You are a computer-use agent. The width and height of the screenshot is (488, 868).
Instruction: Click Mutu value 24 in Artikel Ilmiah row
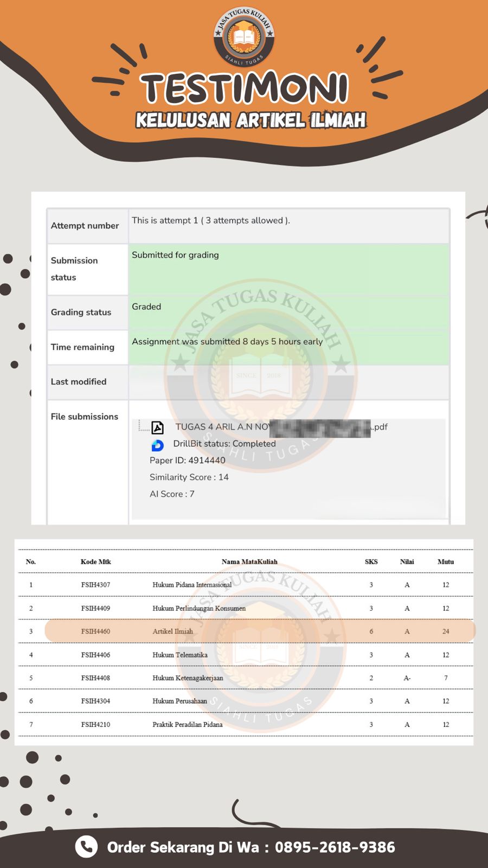(x=446, y=631)
